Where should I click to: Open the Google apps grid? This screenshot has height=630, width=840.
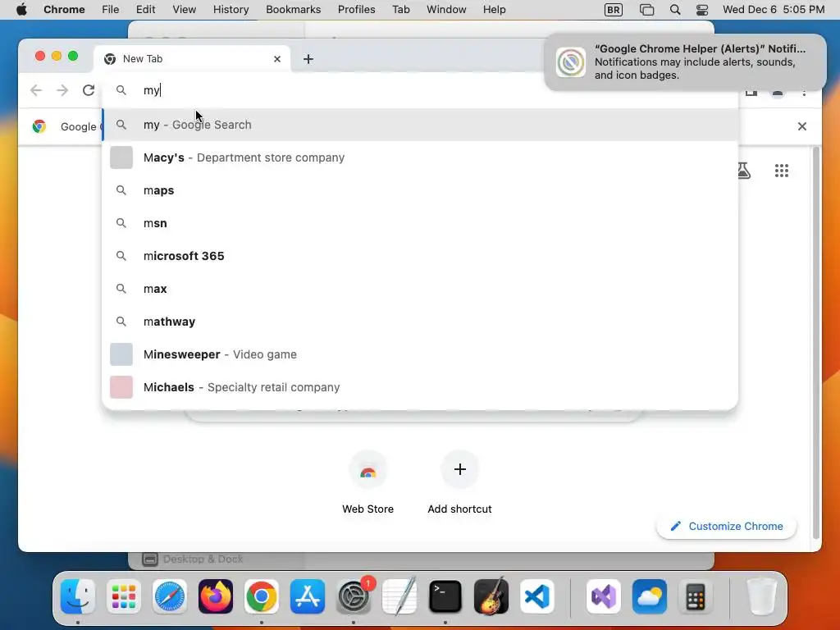782,171
